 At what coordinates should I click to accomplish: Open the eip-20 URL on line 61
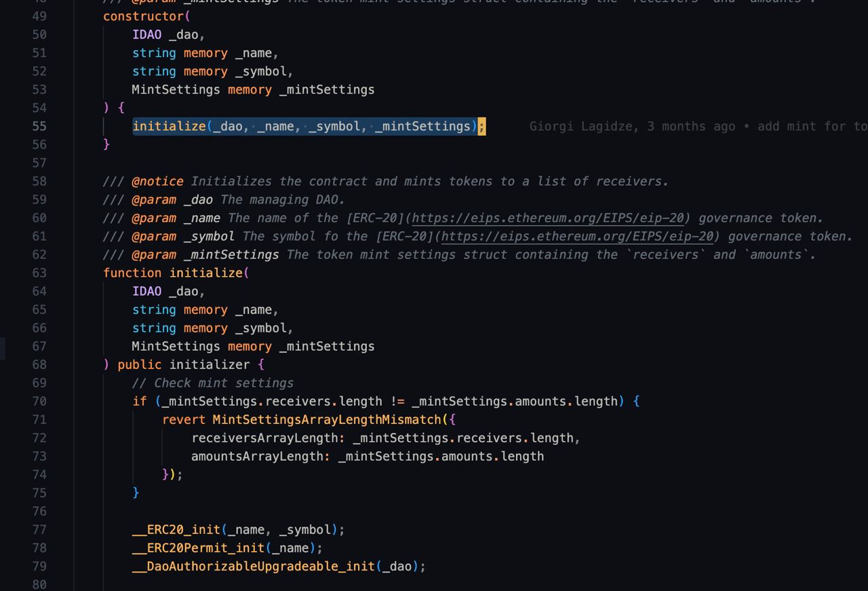pos(577,236)
